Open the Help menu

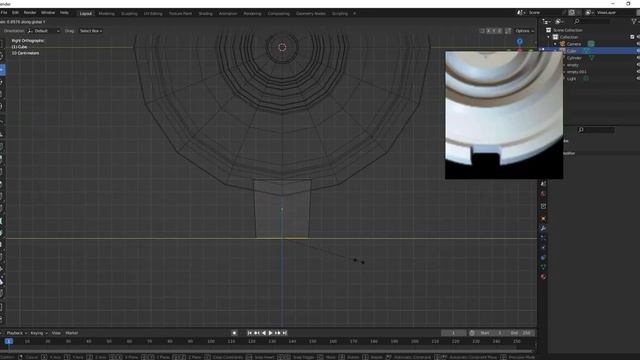tap(64, 13)
